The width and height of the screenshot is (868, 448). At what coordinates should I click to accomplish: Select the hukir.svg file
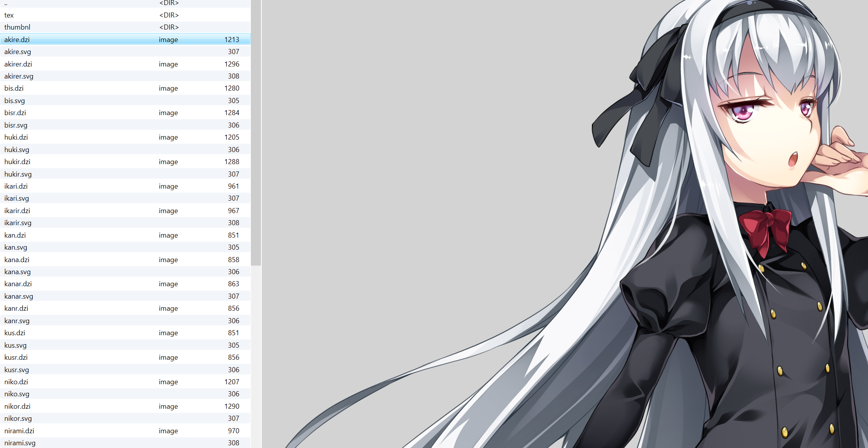point(18,174)
